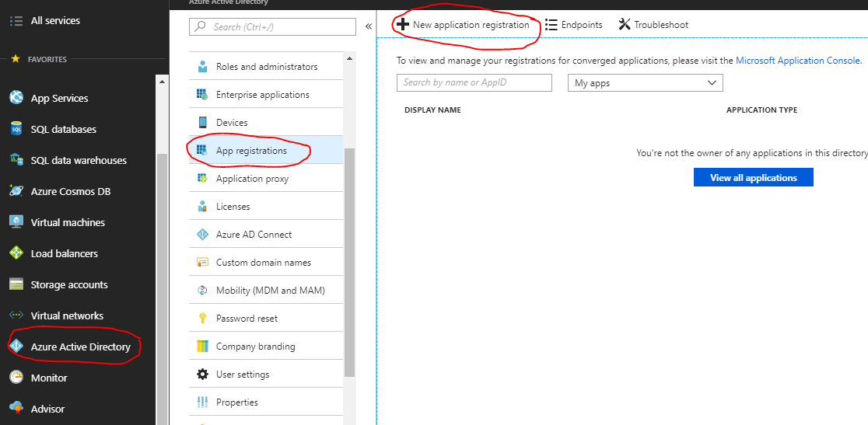868x425 pixels.
Task: Select Devices menu item
Action: [266, 123]
